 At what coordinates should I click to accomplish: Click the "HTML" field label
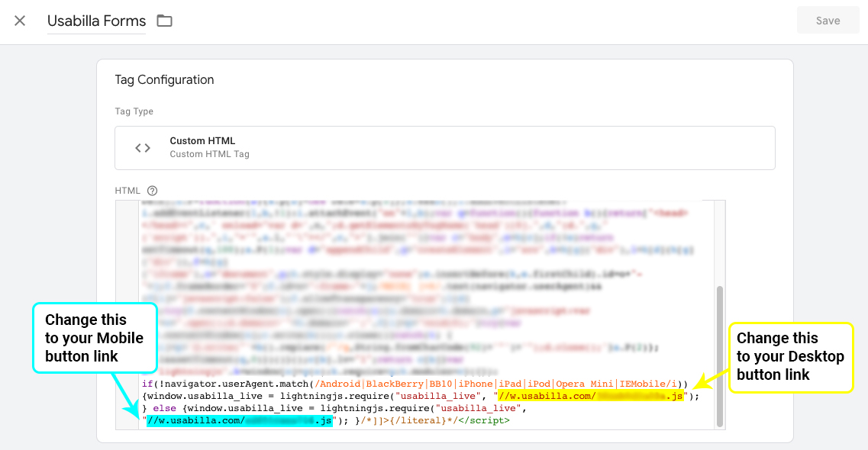tap(127, 191)
